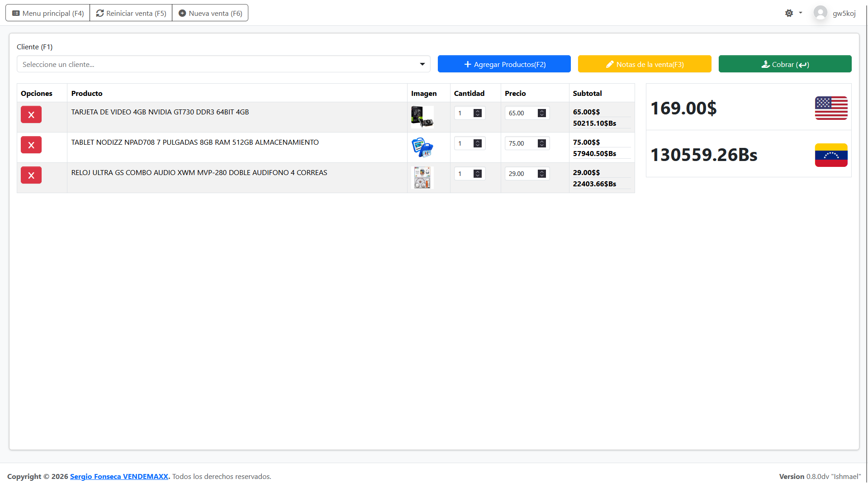Image resolution: width=868 pixels, height=488 pixels.
Task: Open Notas de la venta(F3)
Action: click(645, 64)
